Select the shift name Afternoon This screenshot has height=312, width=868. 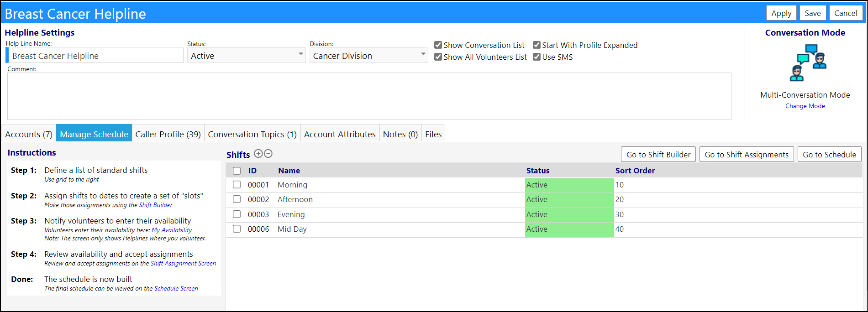(295, 199)
